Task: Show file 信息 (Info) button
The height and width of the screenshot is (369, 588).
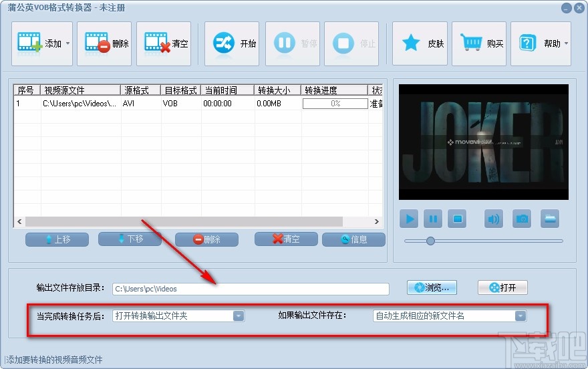Action: click(353, 239)
